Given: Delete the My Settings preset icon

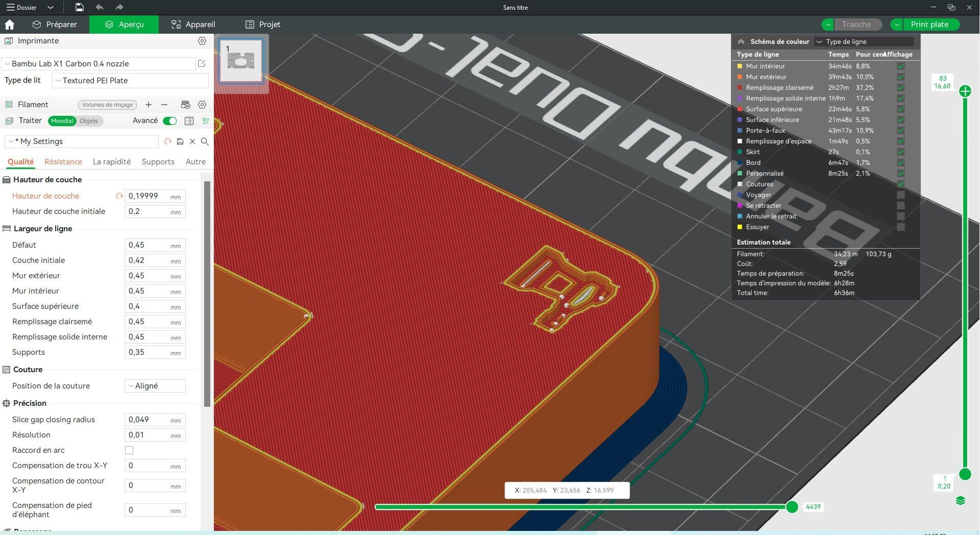Looking at the screenshot, I should click(192, 141).
